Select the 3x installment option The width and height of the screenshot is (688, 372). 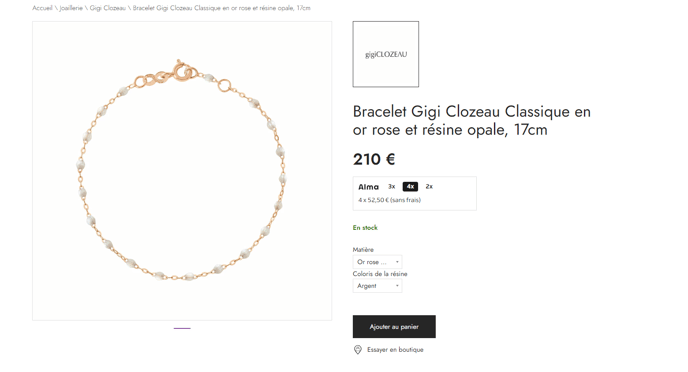(391, 186)
